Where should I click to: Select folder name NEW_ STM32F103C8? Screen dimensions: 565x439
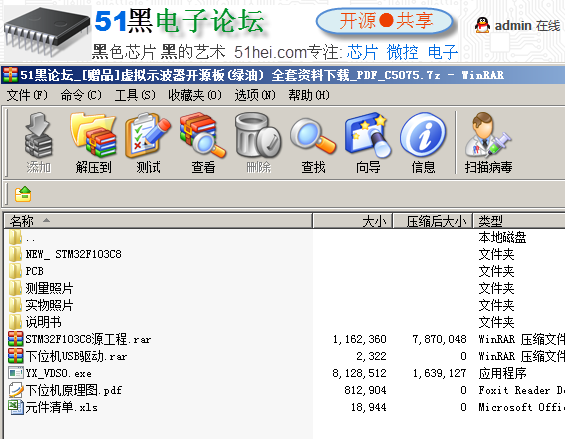[74, 254]
